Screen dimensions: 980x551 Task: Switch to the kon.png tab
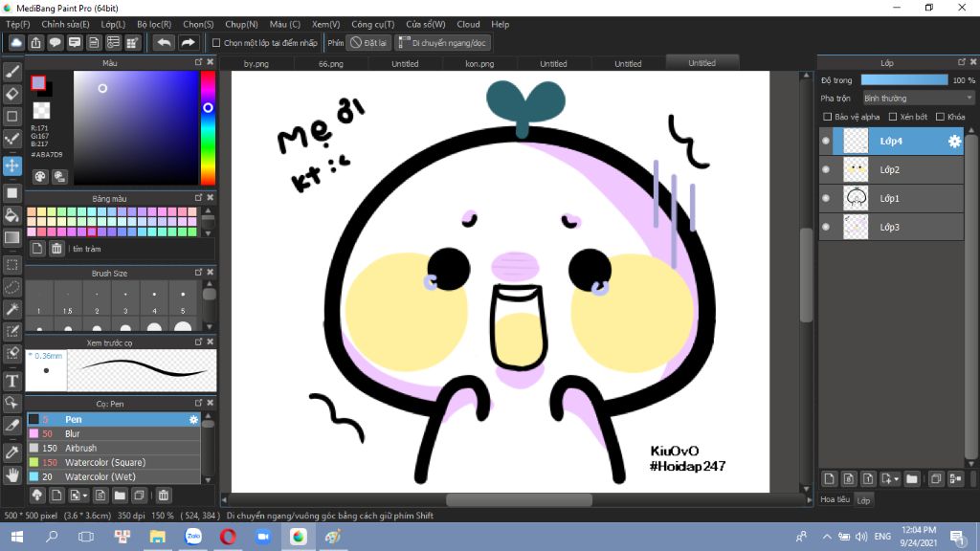point(479,64)
